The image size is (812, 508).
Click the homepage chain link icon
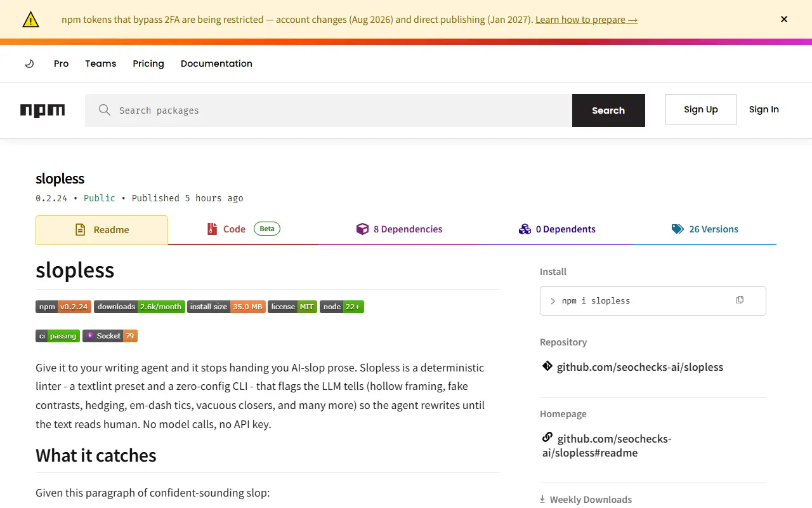547,438
